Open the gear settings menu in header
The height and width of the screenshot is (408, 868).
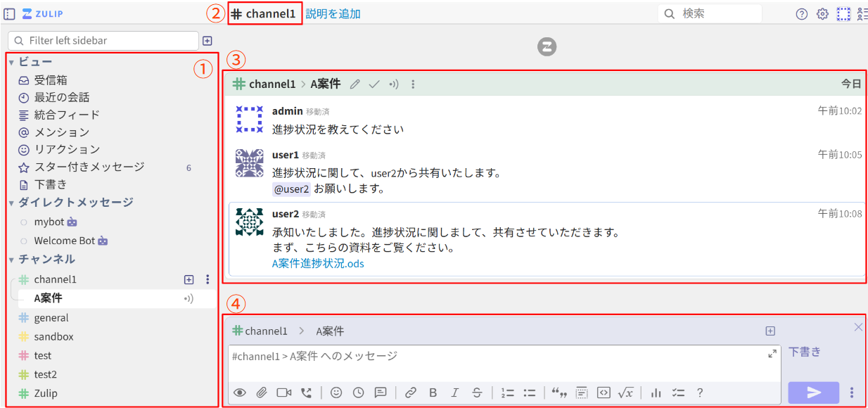click(x=822, y=14)
